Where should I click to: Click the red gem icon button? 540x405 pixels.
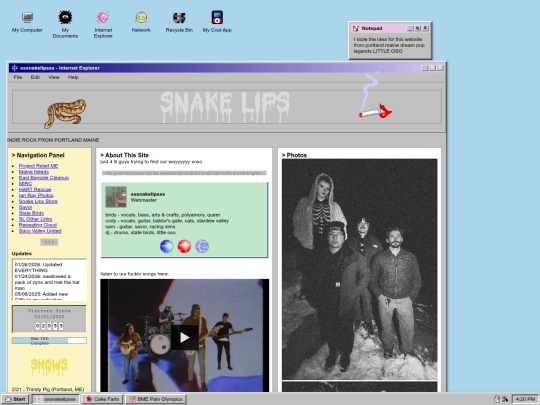(x=184, y=246)
